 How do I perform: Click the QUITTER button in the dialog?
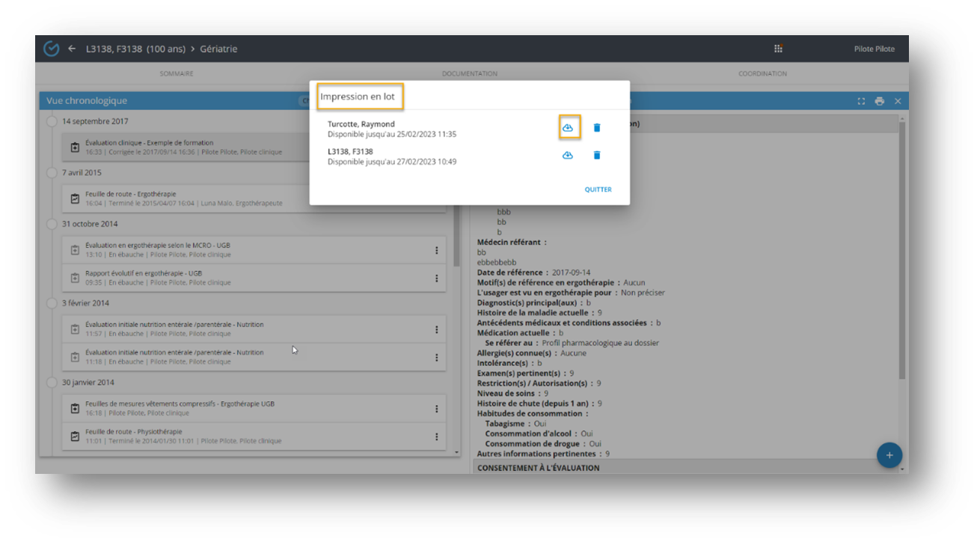pyautogui.click(x=598, y=189)
